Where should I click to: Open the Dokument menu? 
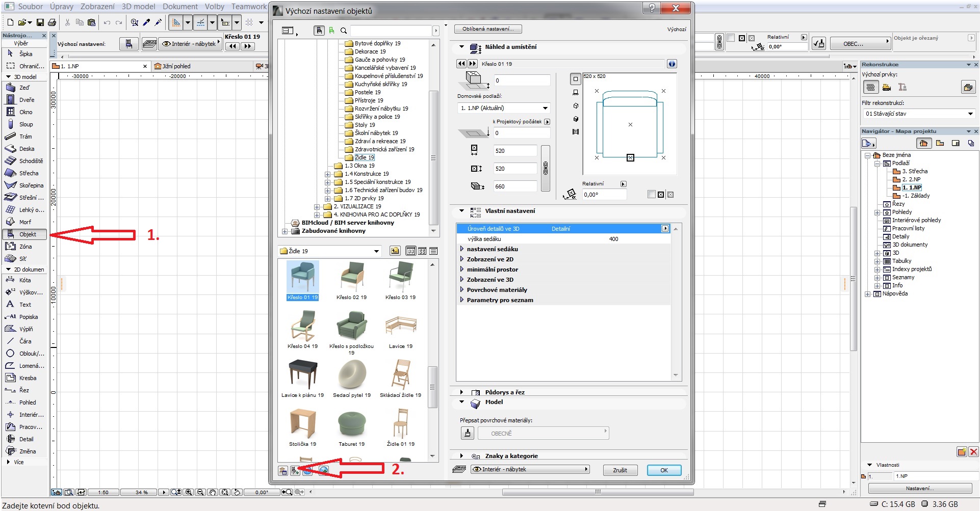click(x=180, y=7)
